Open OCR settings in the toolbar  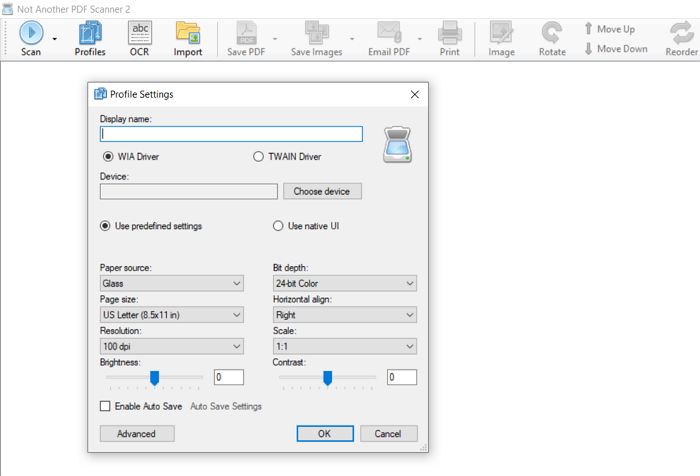tap(140, 39)
